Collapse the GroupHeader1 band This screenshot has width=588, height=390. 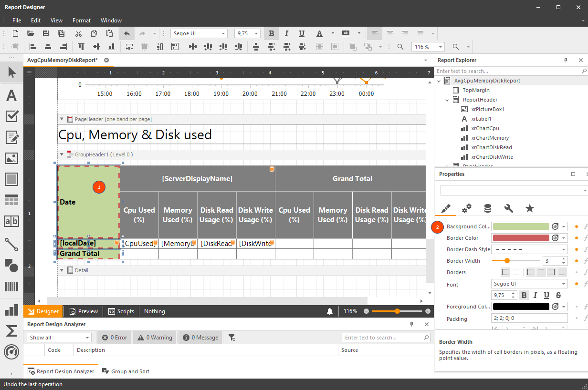point(62,154)
